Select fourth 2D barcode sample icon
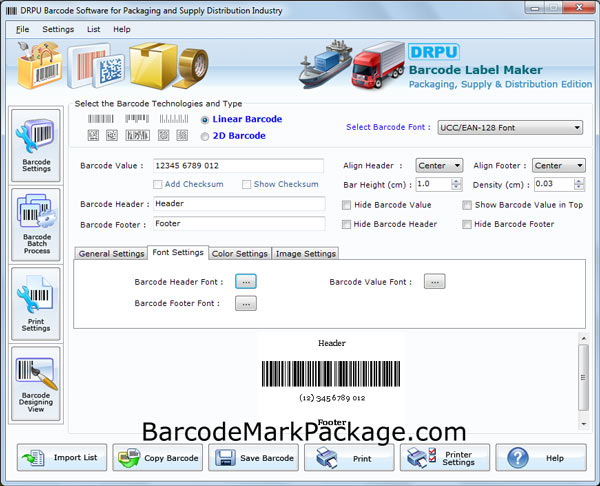 (164, 135)
